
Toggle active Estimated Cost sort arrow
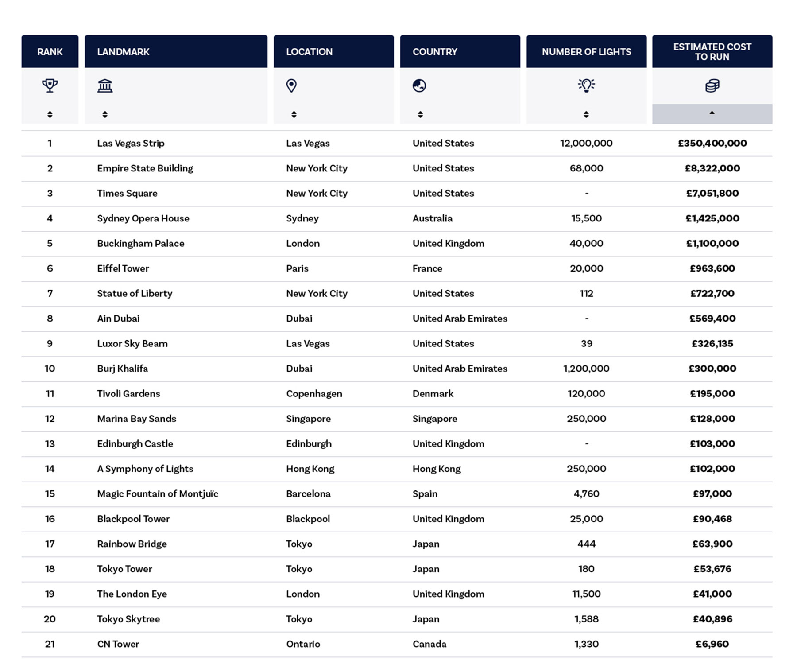coord(712,113)
